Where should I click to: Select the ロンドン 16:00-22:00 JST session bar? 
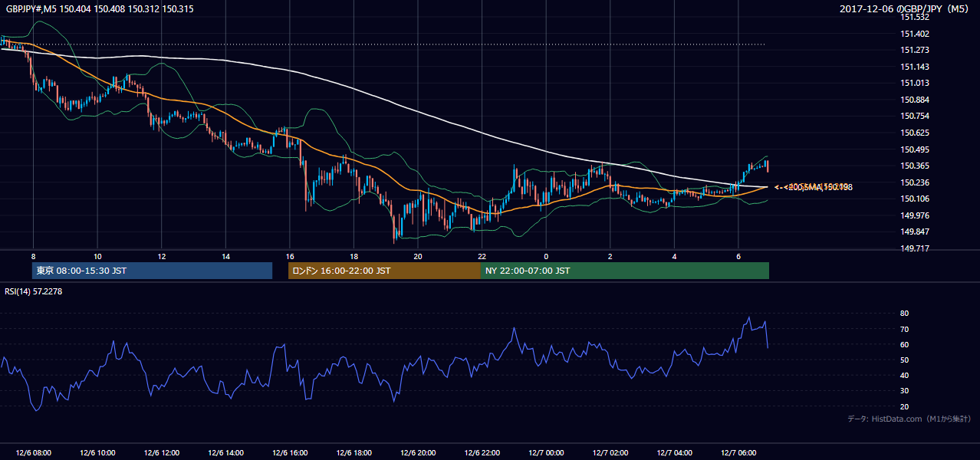(384, 271)
